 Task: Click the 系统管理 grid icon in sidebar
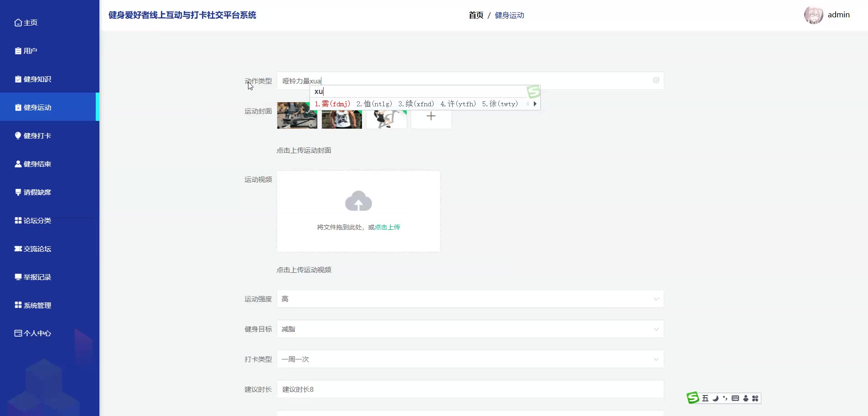point(18,305)
